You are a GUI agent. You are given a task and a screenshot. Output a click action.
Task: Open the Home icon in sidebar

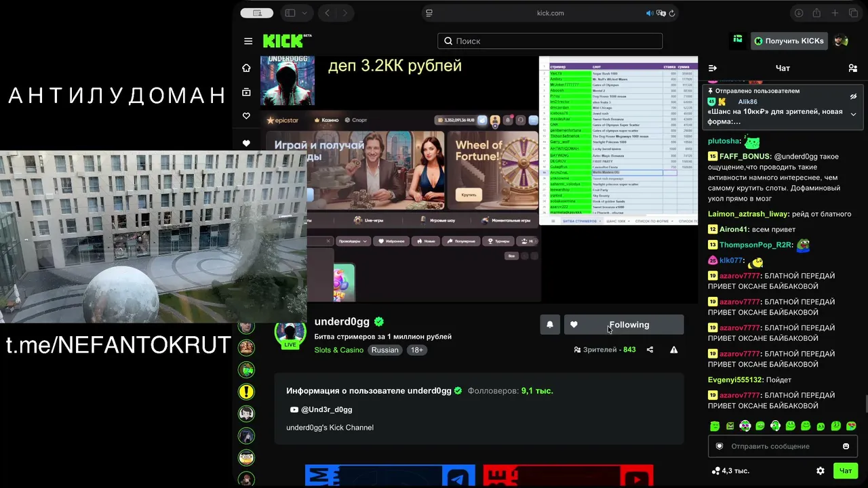(246, 68)
